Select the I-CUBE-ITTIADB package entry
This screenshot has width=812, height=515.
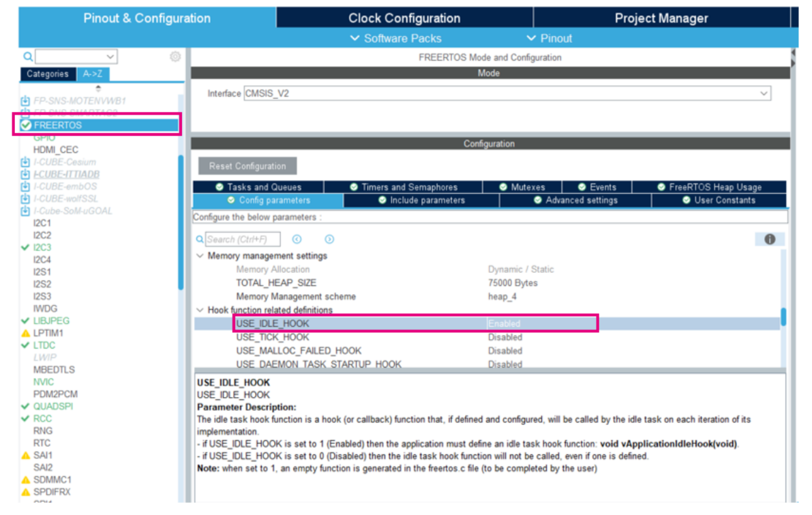[66, 175]
